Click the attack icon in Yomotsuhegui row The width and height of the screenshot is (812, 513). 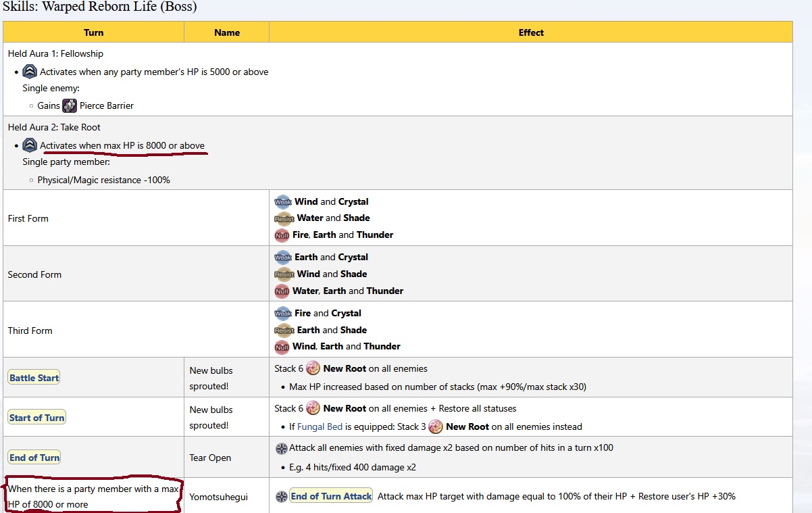282,496
